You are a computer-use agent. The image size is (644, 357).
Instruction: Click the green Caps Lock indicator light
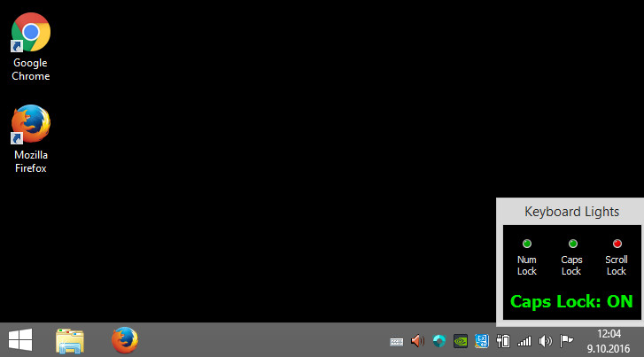[x=573, y=244]
